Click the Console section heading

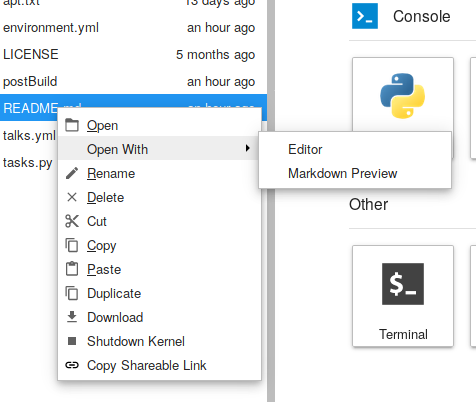pos(421,16)
